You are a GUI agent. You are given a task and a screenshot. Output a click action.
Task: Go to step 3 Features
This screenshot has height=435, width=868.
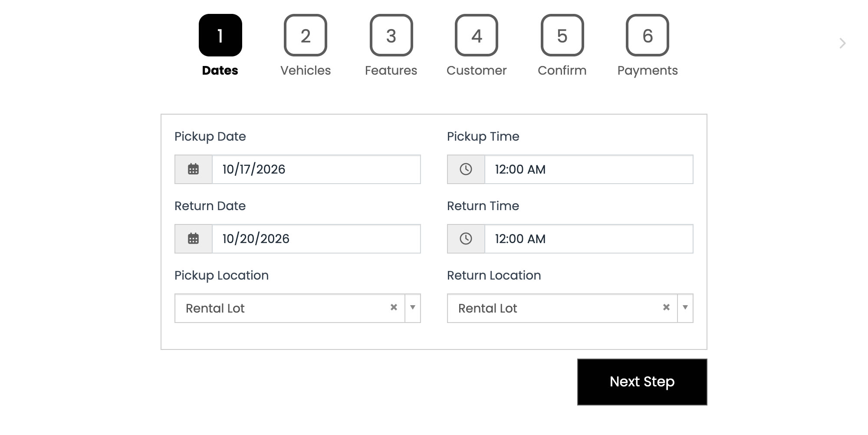(391, 46)
